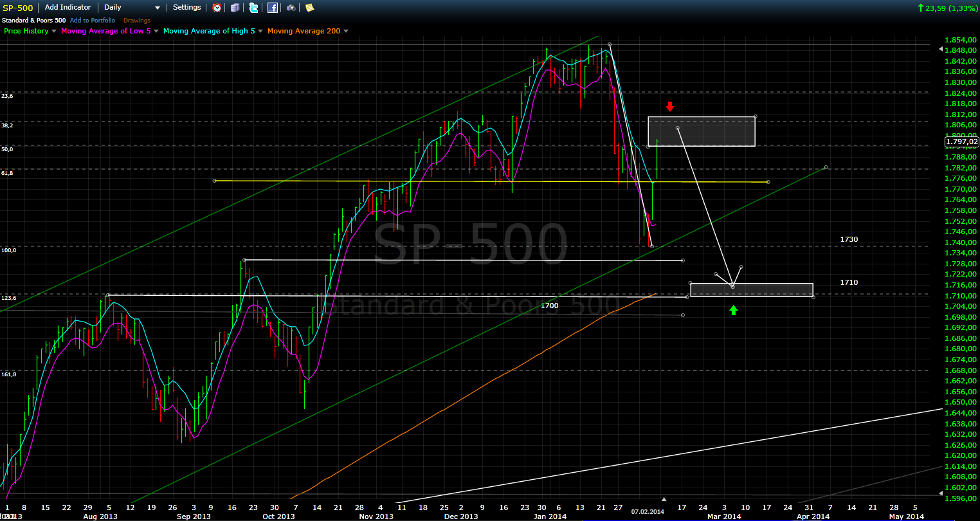
Task: Open Moving Average of Low 5 dropdown
Action: pos(156,31)
